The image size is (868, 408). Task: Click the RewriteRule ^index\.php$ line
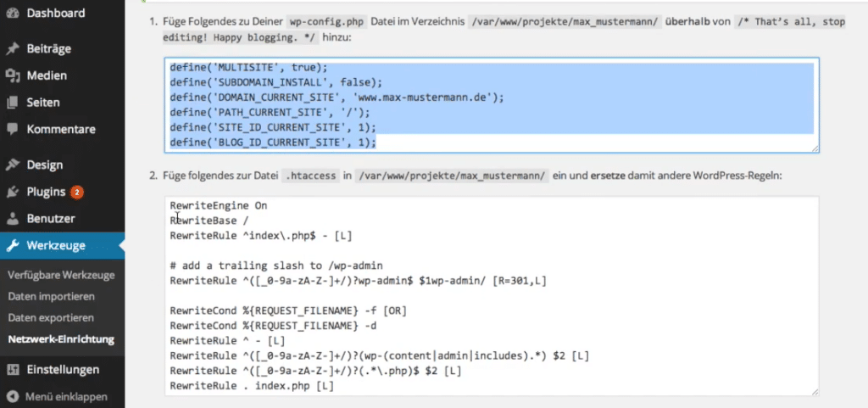pos(261,236)
